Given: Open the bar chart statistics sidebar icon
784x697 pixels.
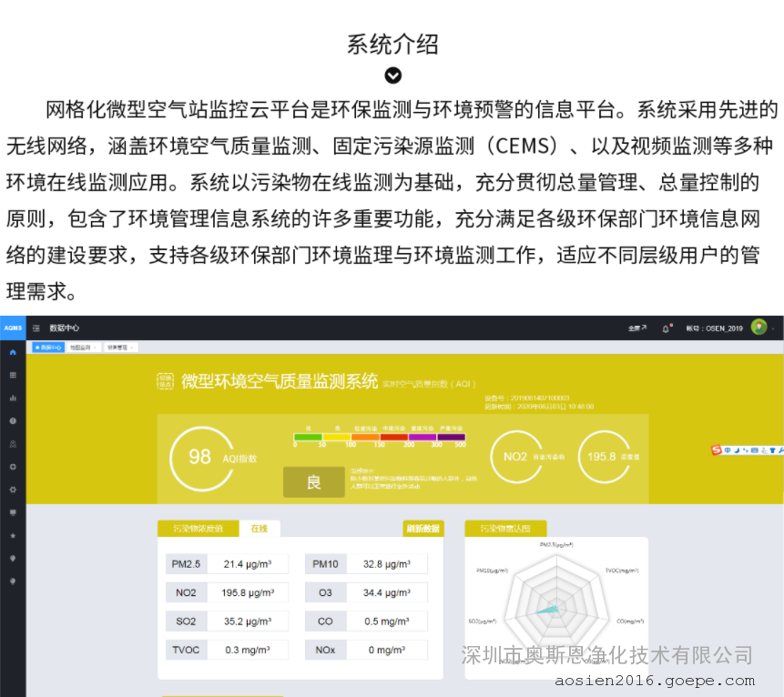Looking at the screenshot, I should 13,398.
